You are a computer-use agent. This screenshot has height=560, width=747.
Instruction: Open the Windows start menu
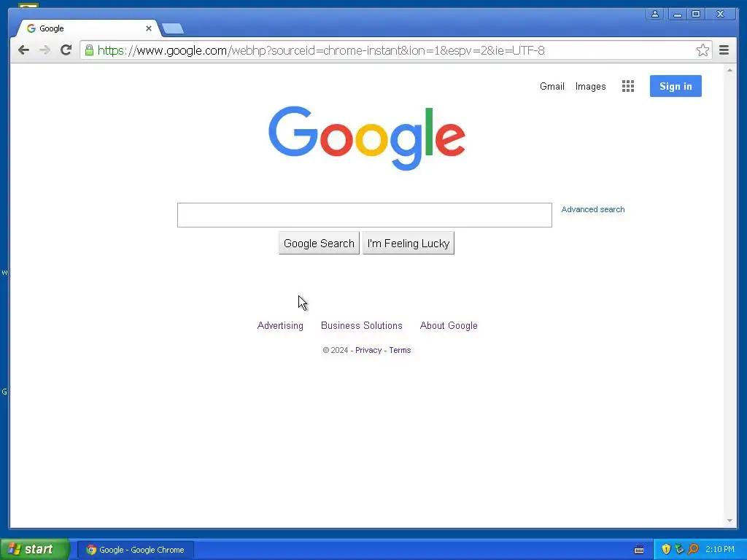point(34,550)
